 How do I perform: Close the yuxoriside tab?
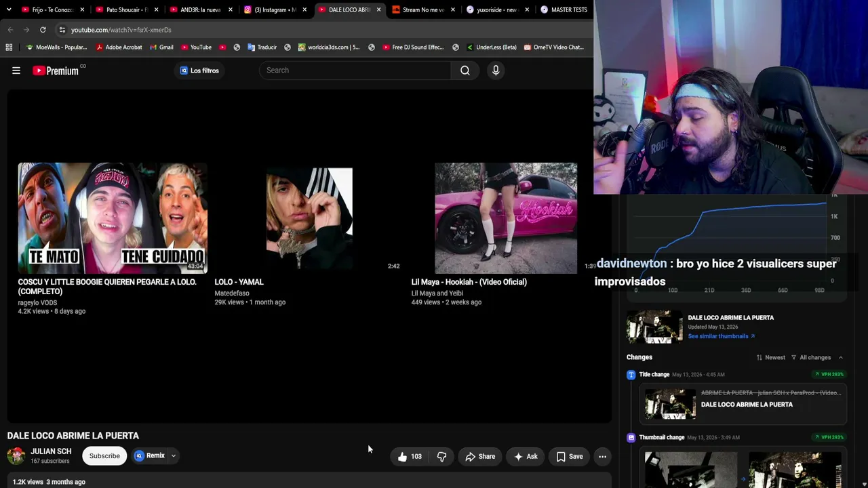coord(527,10)
